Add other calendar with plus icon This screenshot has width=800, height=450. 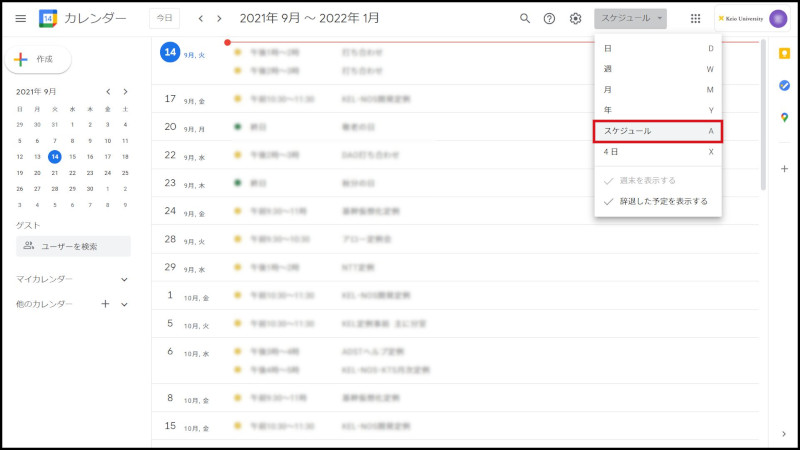click(105, 304)
